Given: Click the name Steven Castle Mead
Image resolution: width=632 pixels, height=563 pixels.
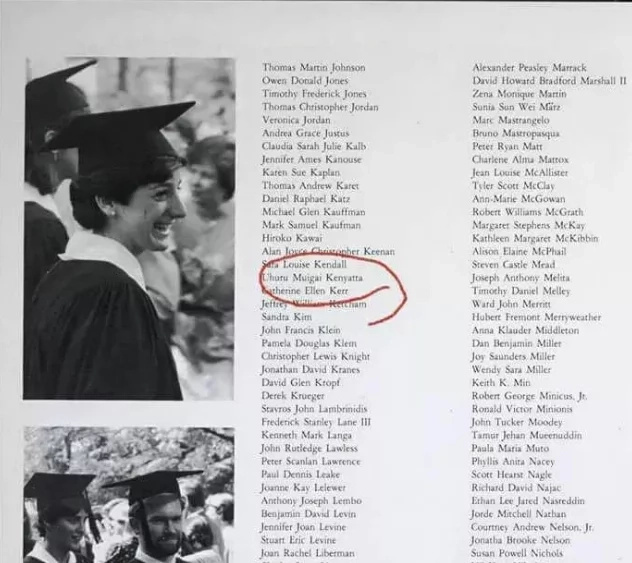Looking at the screenshot, I should (x=514, y=265).
